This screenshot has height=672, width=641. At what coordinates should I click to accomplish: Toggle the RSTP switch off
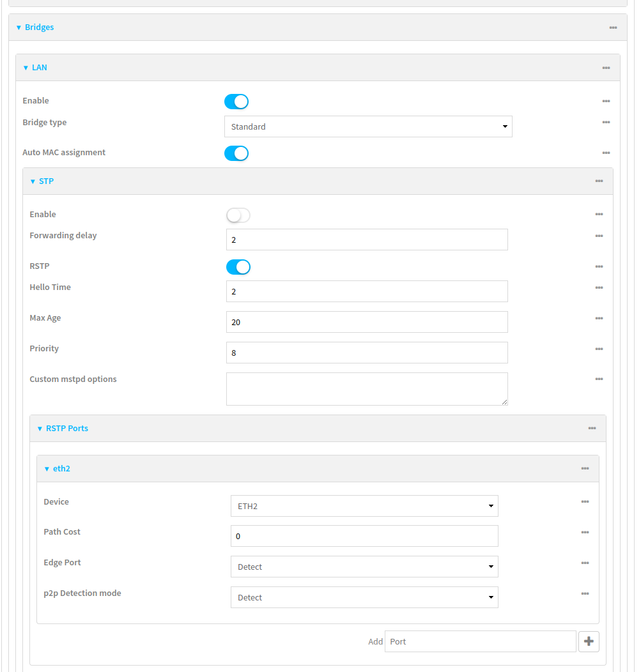[x=238, y=267]
